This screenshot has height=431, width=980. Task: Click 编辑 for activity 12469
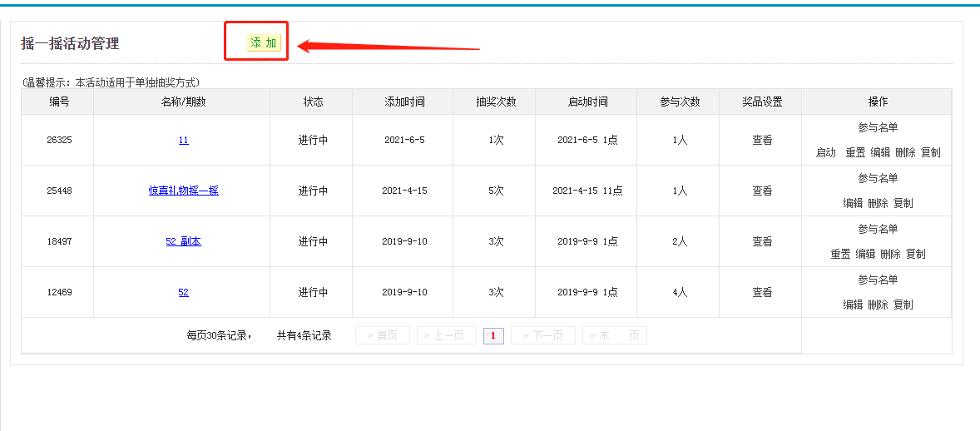pyautogui.click(x=853, y=305)
